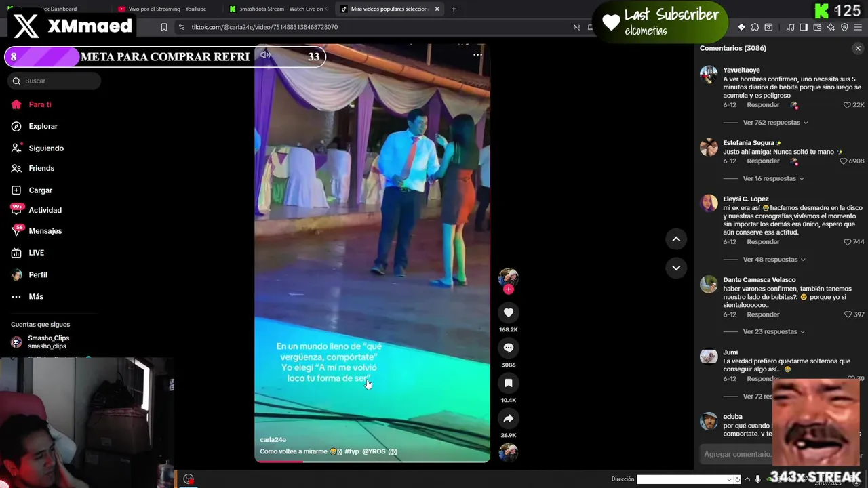
Task: Open Cargar to upload a video
Action: pos(40,190)
